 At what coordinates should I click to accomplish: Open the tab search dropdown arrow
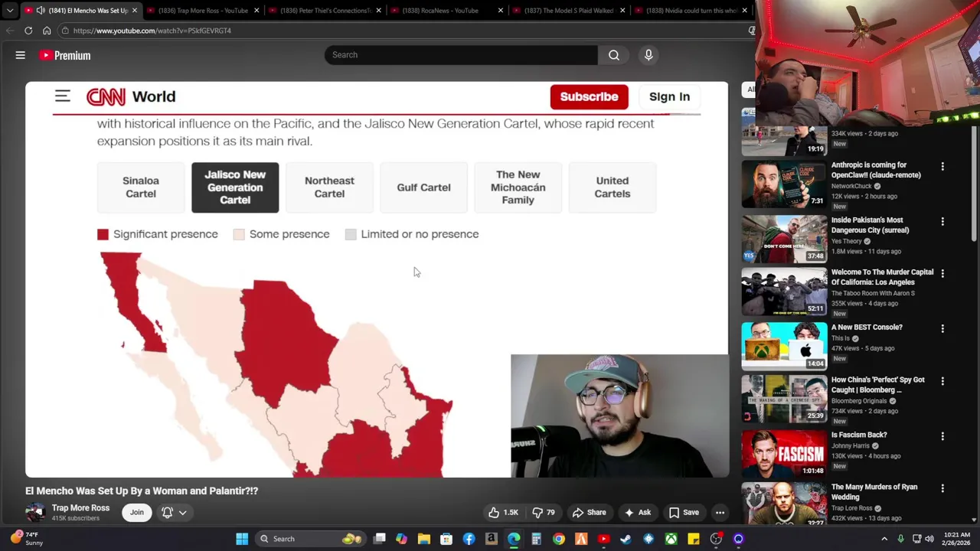9,11
